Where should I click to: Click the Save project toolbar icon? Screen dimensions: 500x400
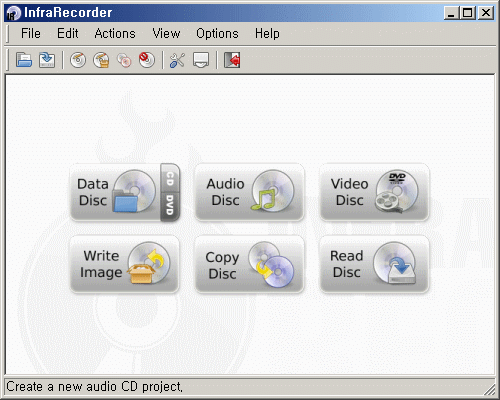click(47, 60)
